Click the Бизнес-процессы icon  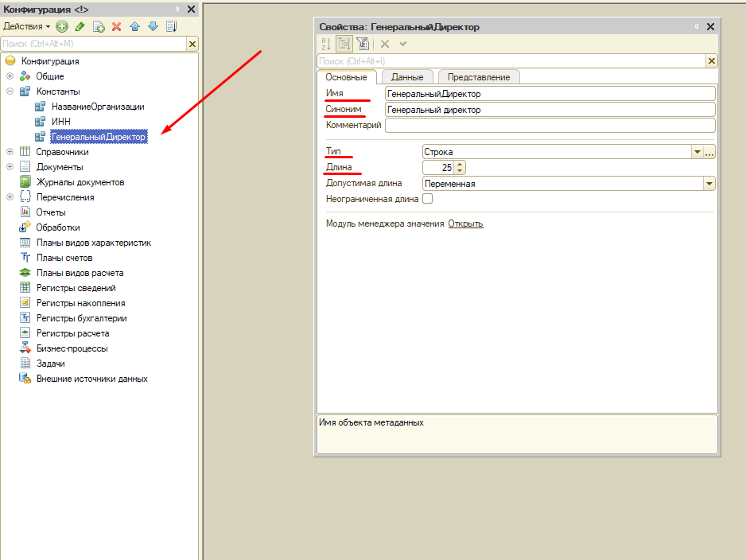(x=25, y=348)
